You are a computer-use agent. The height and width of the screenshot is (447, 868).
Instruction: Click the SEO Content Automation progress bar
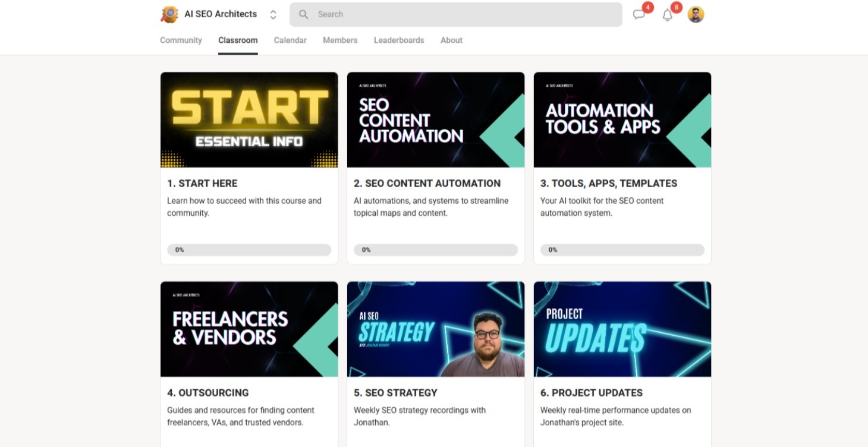[x=436, y=250]
